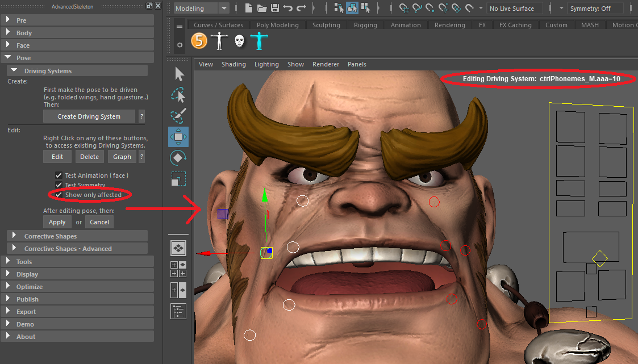This screenshot has width=638, height=364.
Task: Toggle Test Animation (face) checkbox
Action: point(59,175)
